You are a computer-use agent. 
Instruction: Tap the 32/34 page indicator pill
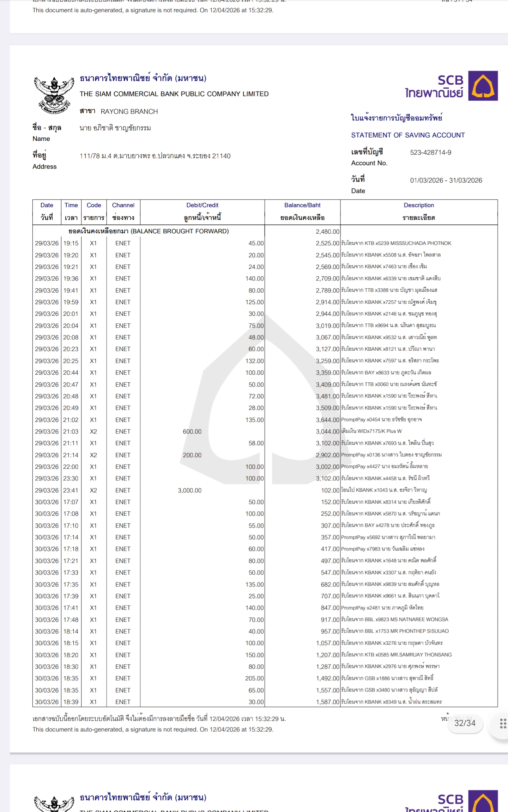coord(465,723)
